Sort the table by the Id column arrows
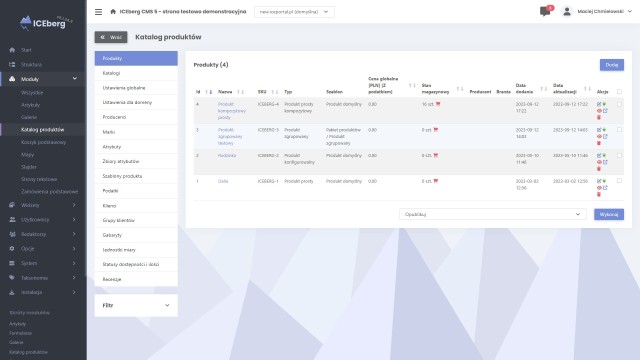The width and height of the screenshot is (640, 360). click(209, 92)
